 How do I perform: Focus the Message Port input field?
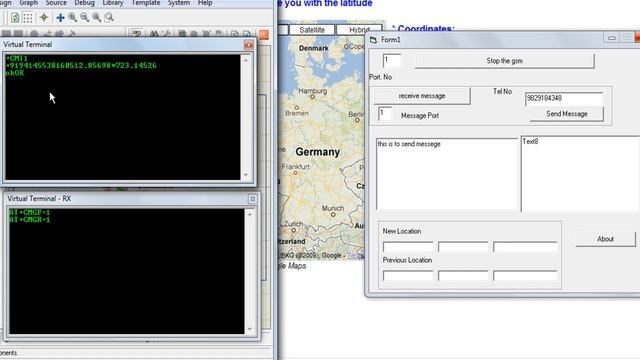(x=384, y=113)
